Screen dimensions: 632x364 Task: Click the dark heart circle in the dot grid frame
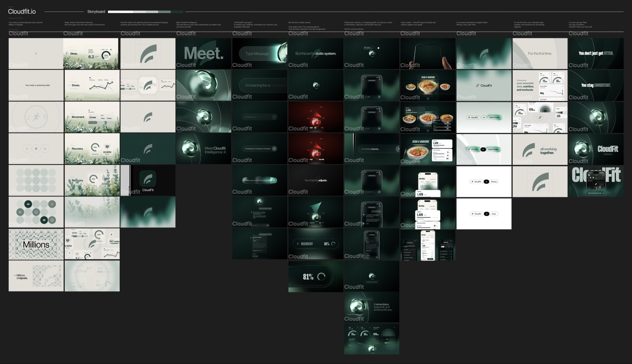pos(44,220)
